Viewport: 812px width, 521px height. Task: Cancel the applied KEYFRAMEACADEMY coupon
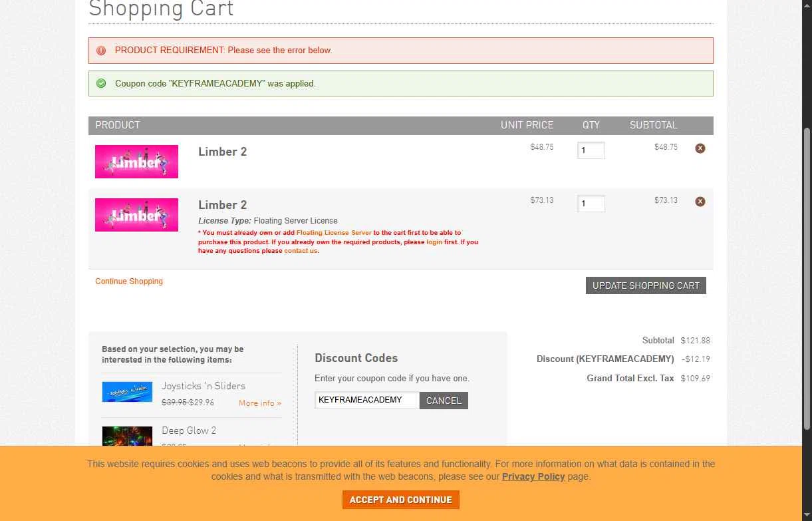[x=444, y=401]
